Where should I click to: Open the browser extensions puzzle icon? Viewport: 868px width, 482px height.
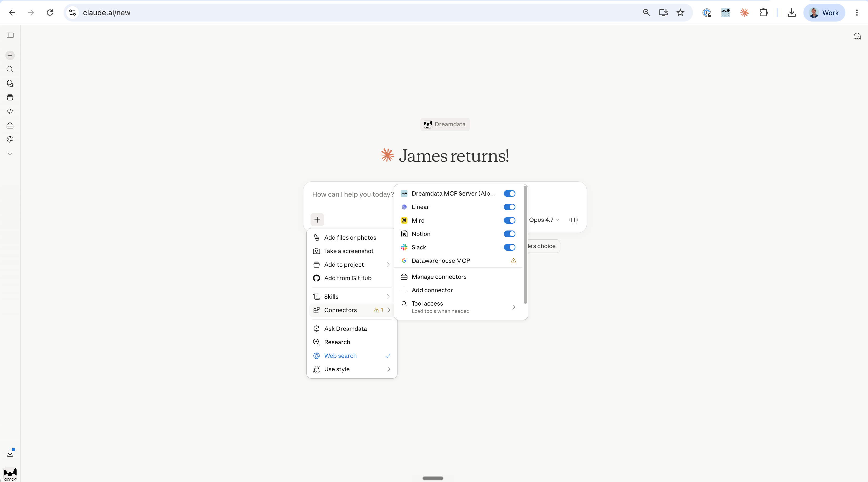[x=763, y=13]
